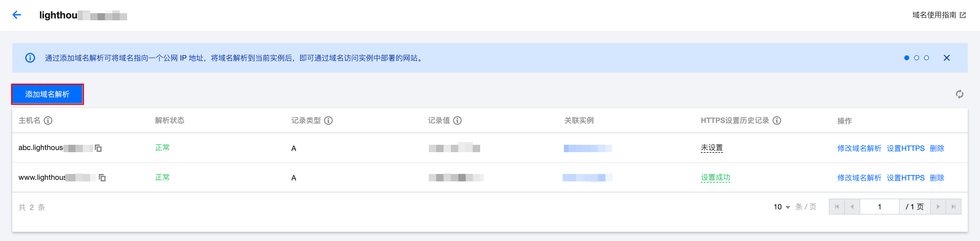Go to the next page arrow
The width and height of the screenshot is (980, 241).
pos(938,207)
